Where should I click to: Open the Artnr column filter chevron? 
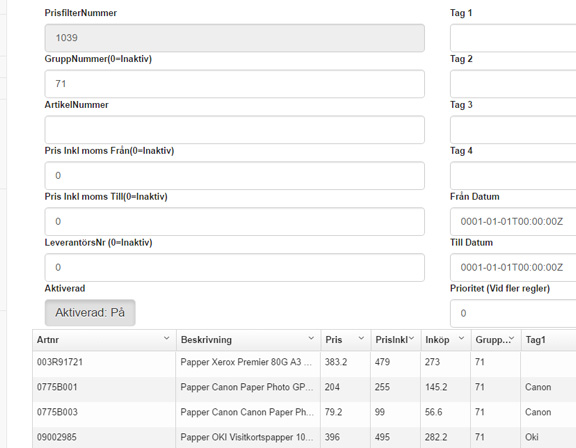166,338
